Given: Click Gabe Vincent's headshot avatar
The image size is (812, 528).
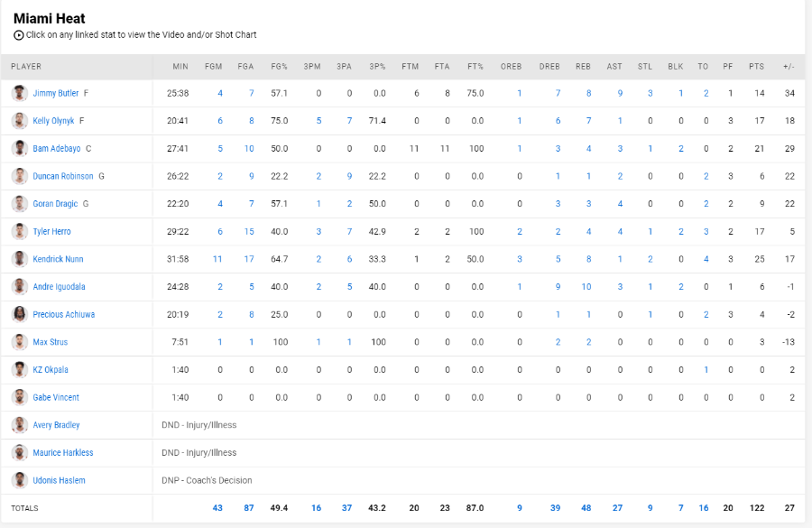Looking at the screenshot, I should pos(20,397).
